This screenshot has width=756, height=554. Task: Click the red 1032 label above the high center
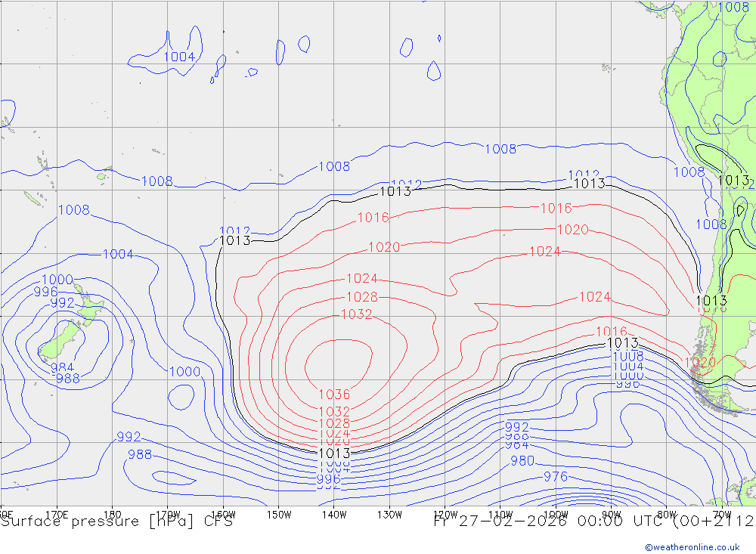pos(356,314)
